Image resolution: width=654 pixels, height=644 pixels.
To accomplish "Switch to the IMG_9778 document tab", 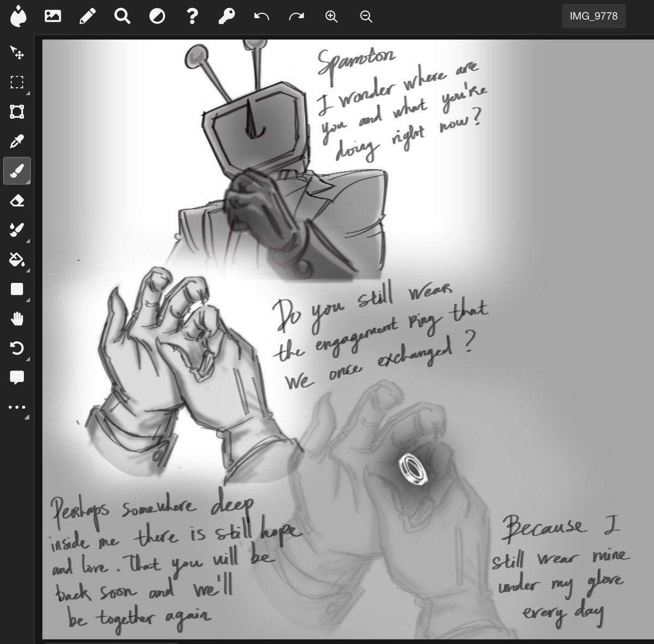I will coord(594,16).
